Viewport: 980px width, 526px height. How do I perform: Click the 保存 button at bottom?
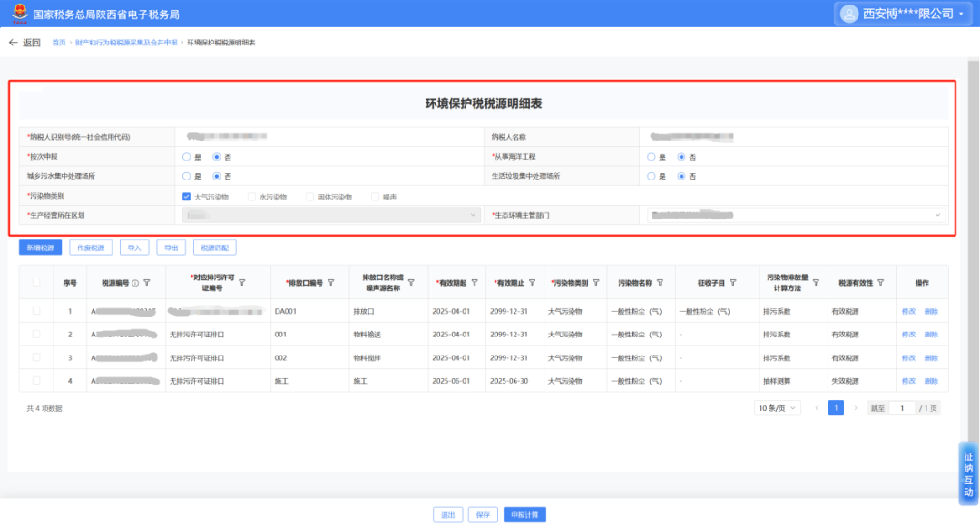click(x=483, y=515)
